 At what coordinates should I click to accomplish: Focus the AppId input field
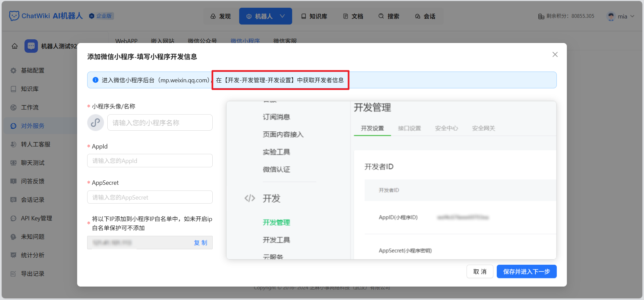[x=150, y=161]
